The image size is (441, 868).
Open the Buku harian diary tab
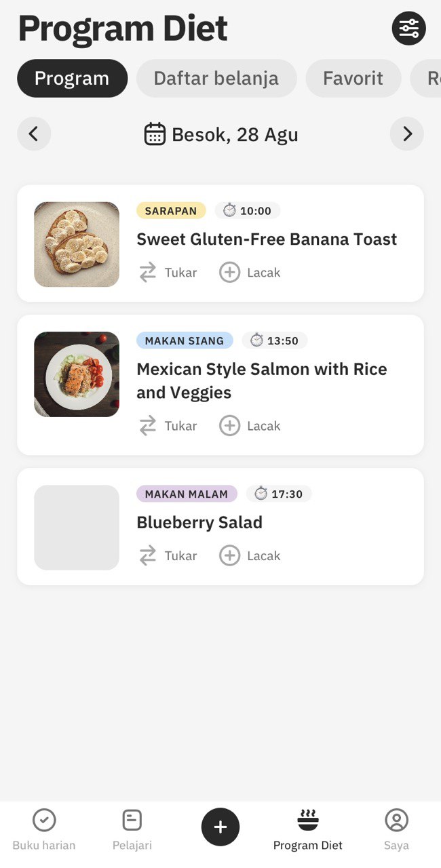(x=44, y=829)
